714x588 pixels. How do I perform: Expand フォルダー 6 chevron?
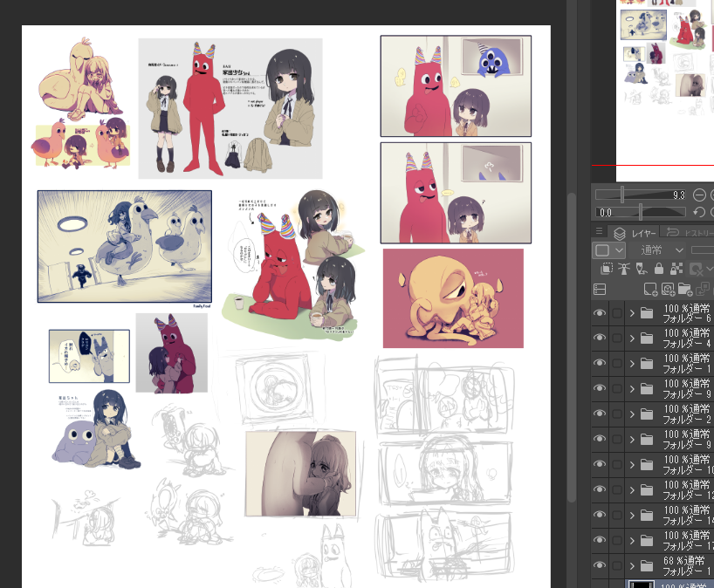(x=632, y=313)
